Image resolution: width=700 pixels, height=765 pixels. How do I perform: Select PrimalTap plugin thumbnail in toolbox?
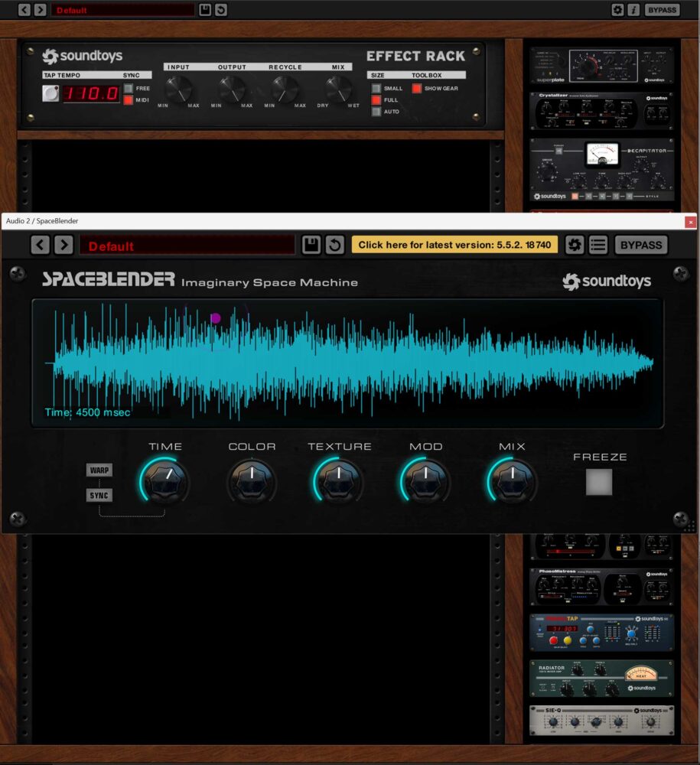(x=601, y=633)
